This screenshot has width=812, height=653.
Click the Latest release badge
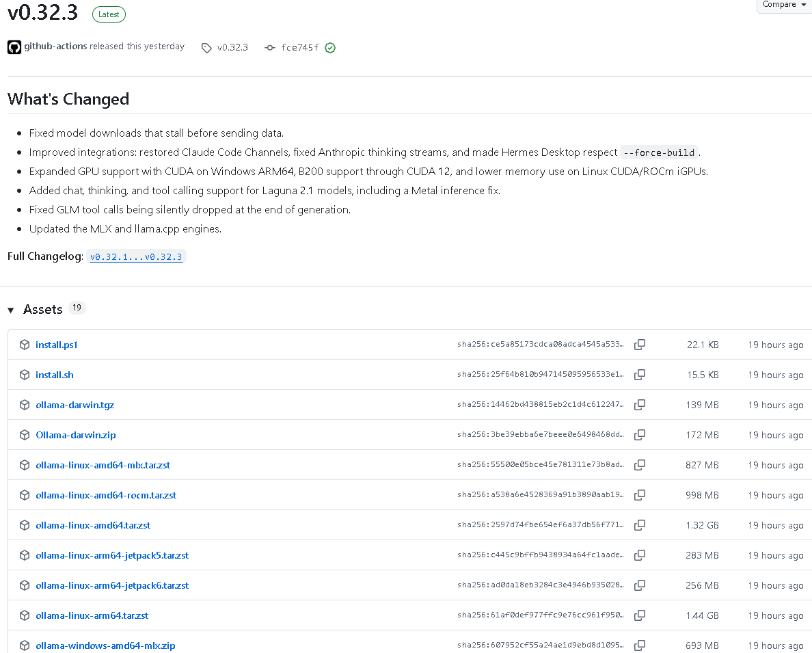pyautogui.click(x=109, y=14)
